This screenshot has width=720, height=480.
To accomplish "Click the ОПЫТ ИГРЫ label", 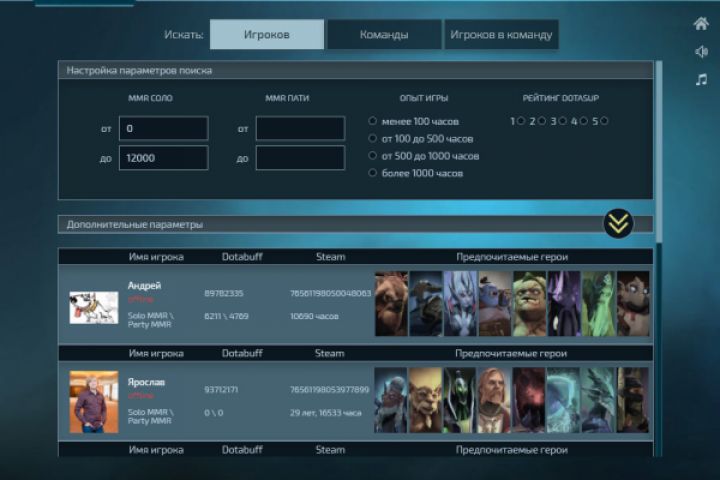I will point(423,98).
